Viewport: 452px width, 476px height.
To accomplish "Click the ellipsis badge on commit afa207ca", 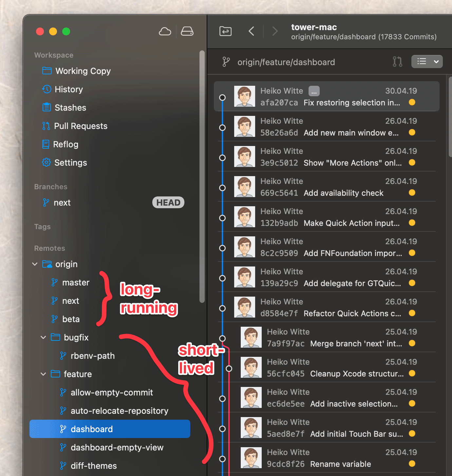I will click(314, 91).
